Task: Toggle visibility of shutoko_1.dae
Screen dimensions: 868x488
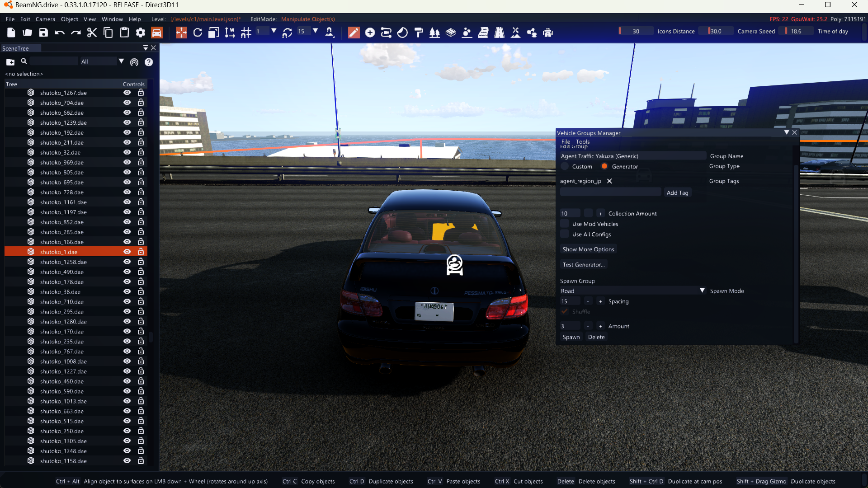Action: (x=127, y=252)
